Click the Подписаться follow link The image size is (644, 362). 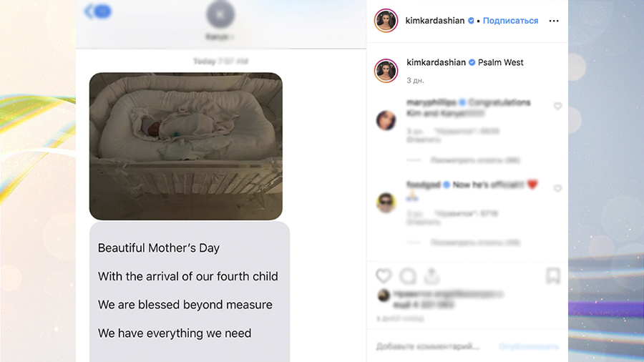pyautogui.click(x=510, y=21)
